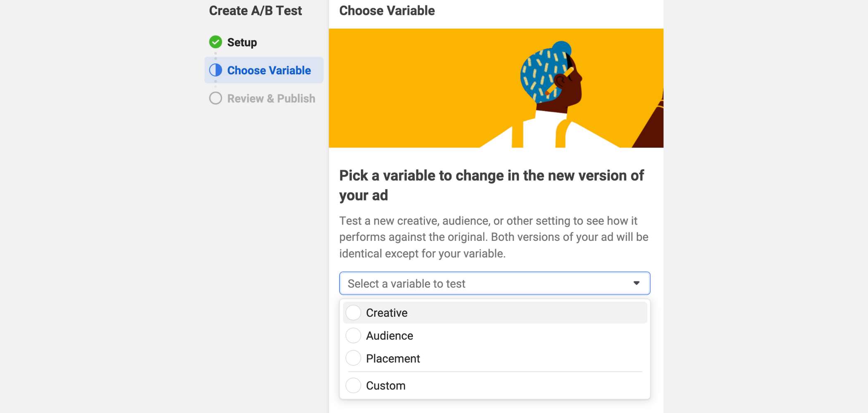Go to Review & Publish step

pyautogui.click(x=271, y=98)
